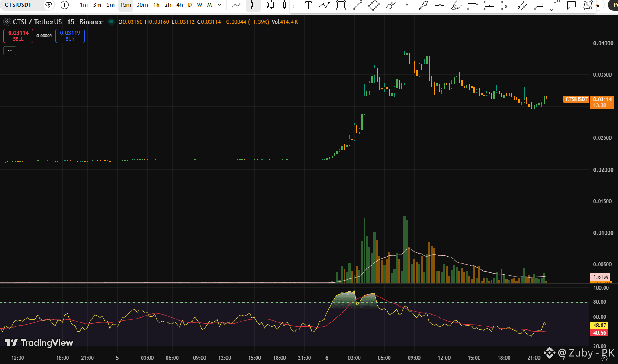Set timeframe to 4h

tap(180, 5)
